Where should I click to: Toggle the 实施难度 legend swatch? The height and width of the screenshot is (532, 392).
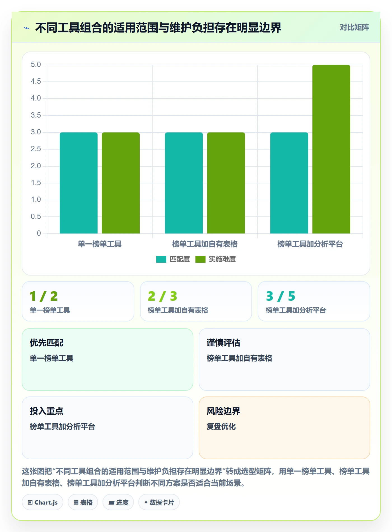(200, 259)
